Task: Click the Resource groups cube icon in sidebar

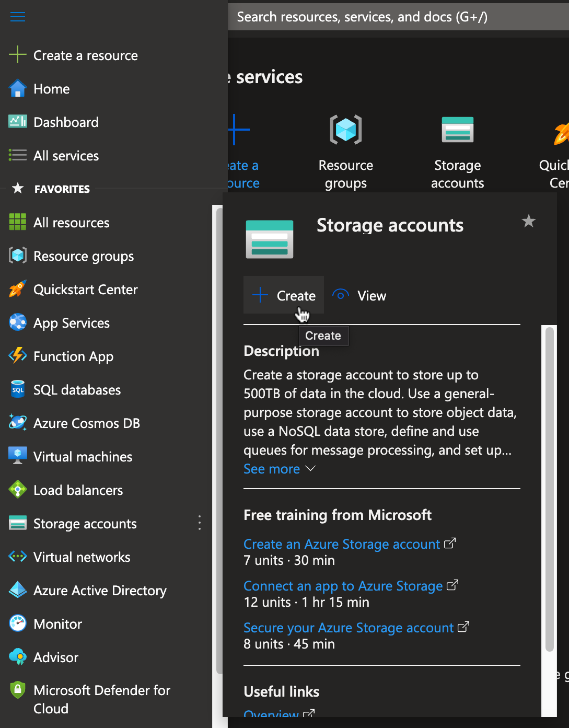Action: [x=18, y=256]
